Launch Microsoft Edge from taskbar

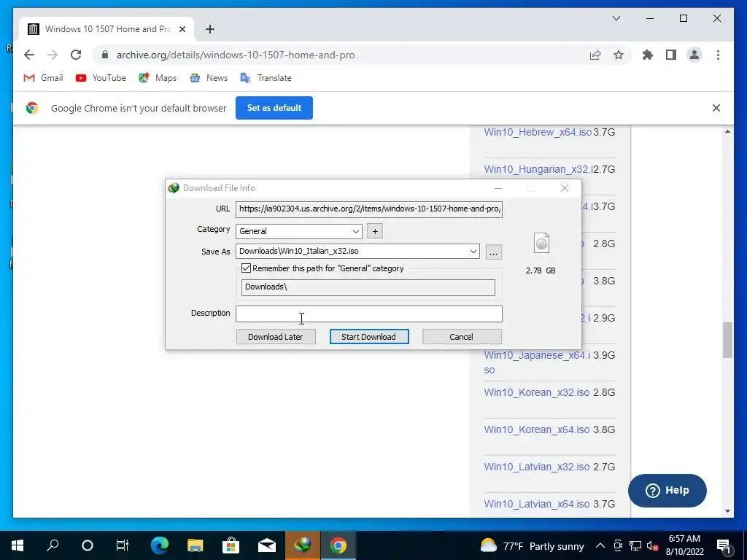[x=160, y=545]
